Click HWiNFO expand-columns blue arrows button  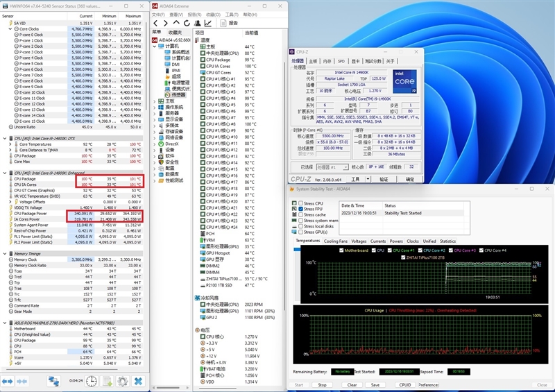pos(7,382)
